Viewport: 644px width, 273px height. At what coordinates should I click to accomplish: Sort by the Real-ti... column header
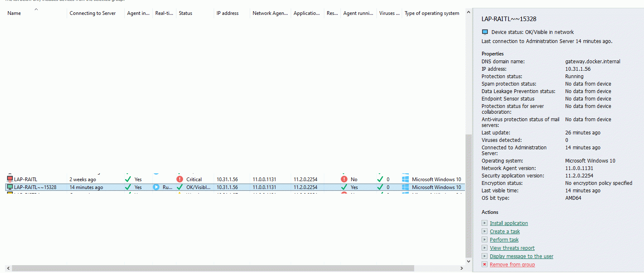tap(164, 13)
